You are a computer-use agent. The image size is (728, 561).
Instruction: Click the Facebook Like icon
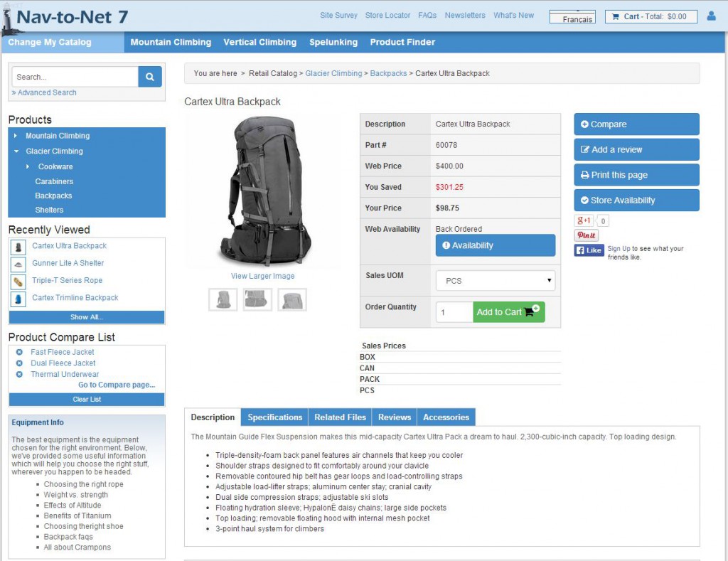(589, 250)
